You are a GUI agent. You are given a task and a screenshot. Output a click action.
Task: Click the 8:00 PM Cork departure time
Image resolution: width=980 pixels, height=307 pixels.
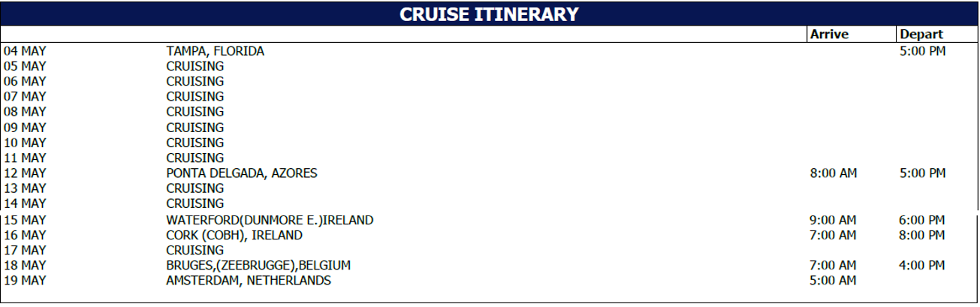coord(922,235)
